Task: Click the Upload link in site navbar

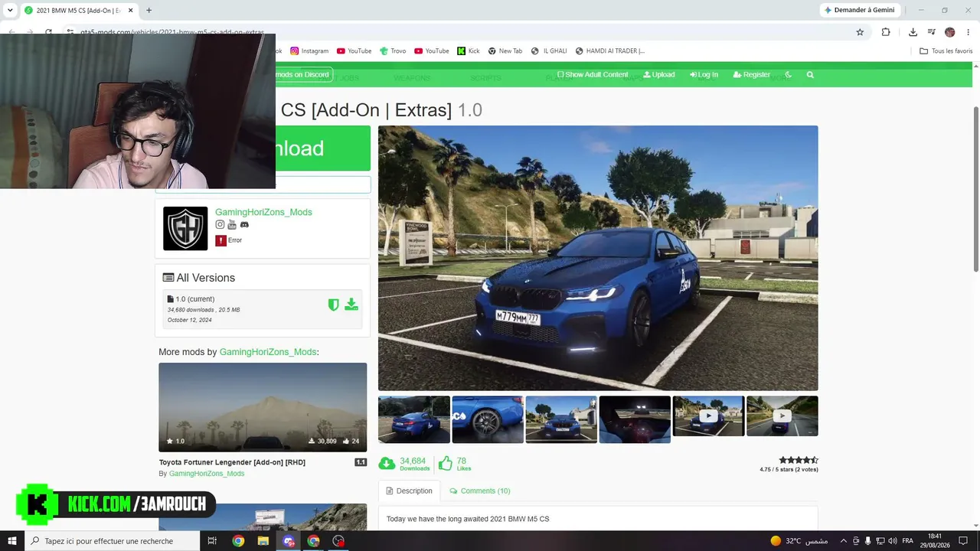Action: [659, 75]
